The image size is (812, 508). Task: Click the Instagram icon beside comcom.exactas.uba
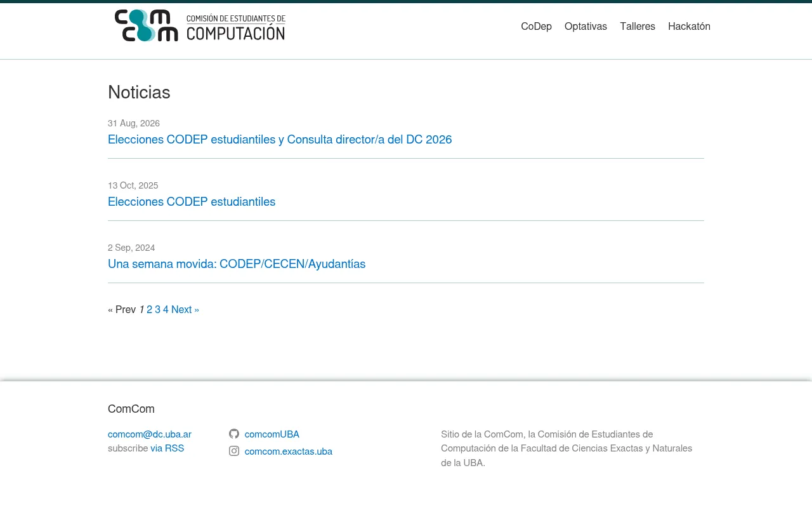(x=234, y=451)
